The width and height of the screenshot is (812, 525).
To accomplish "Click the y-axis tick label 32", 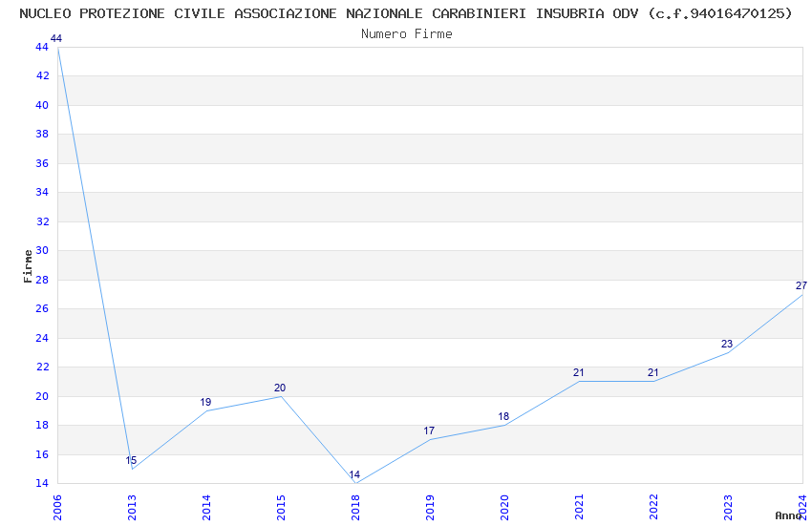I will tap(42, 221).
